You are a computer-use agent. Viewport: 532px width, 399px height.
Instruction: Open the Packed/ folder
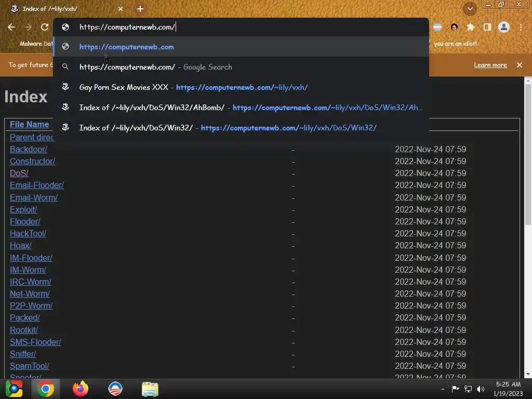pyautogui.click(x=25, y=317)
